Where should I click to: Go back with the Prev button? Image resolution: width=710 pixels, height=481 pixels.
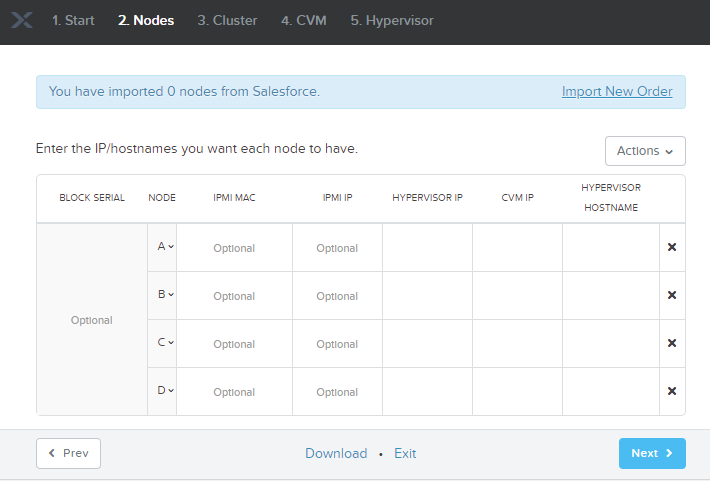(68, 453)
